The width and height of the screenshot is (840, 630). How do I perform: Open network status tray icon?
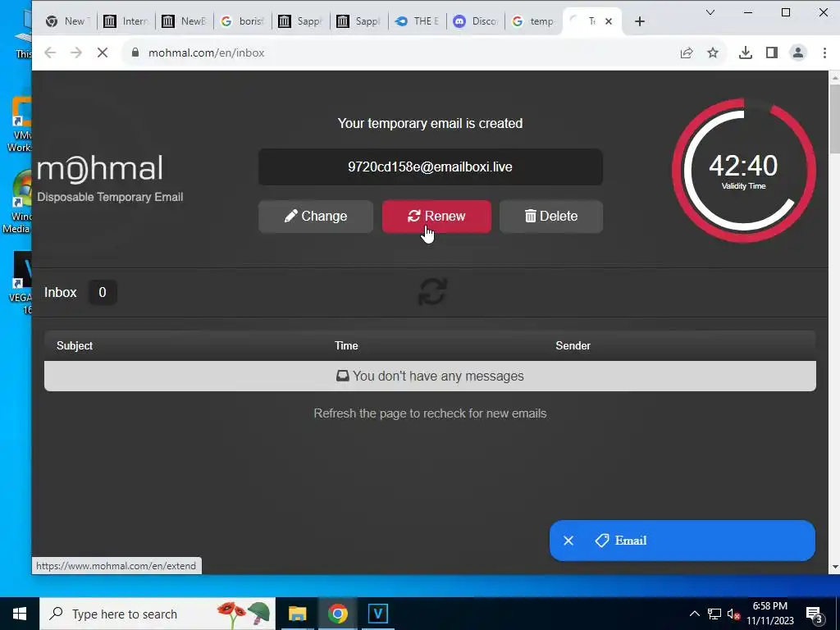(714, 614)
